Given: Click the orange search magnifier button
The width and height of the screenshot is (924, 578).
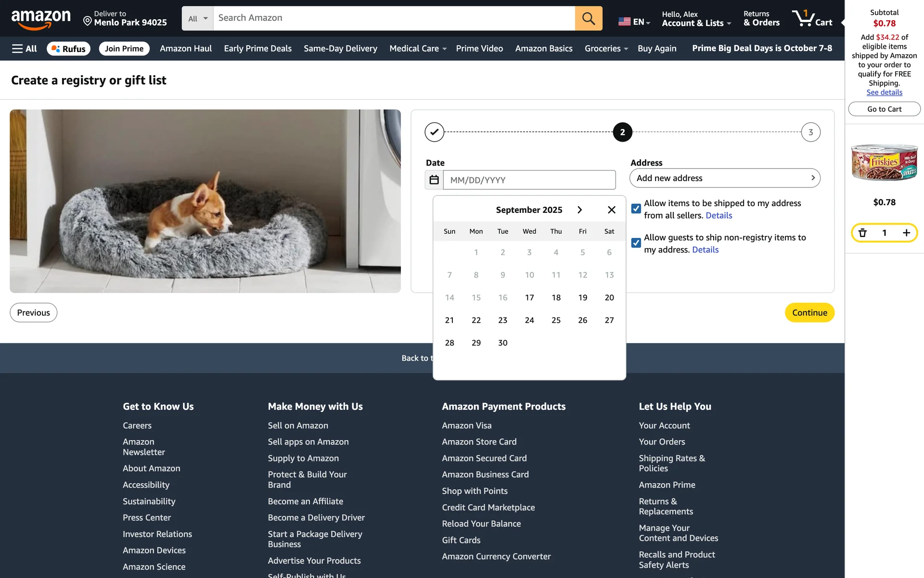Looking at the screenshot, I should [x=588, y=18].
